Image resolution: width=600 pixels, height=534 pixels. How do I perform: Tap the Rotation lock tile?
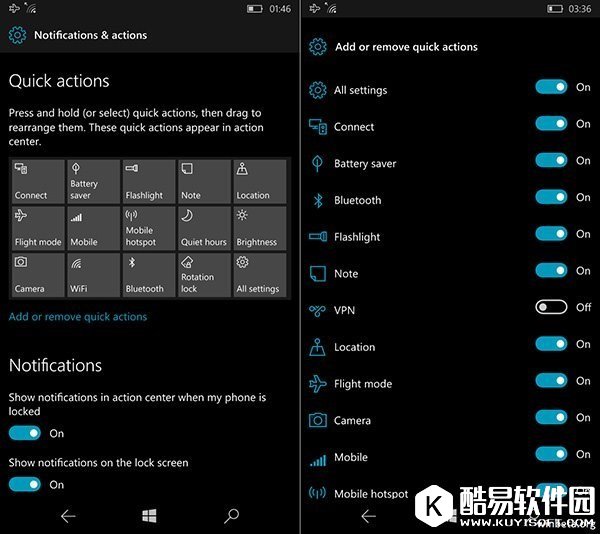[204, 274]
